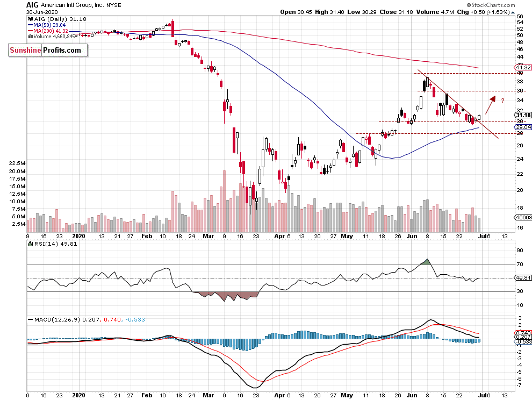Click the 29.04 MA tag on the right axis

point(523,127)
